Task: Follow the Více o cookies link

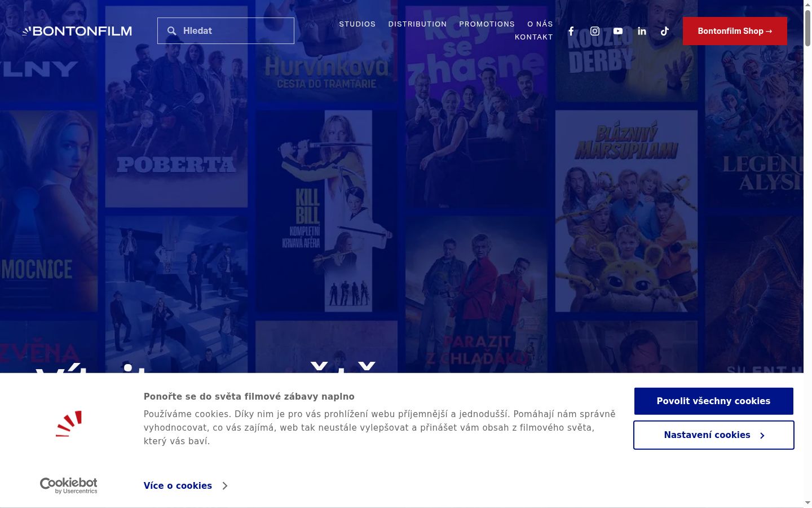Action: 186,485
